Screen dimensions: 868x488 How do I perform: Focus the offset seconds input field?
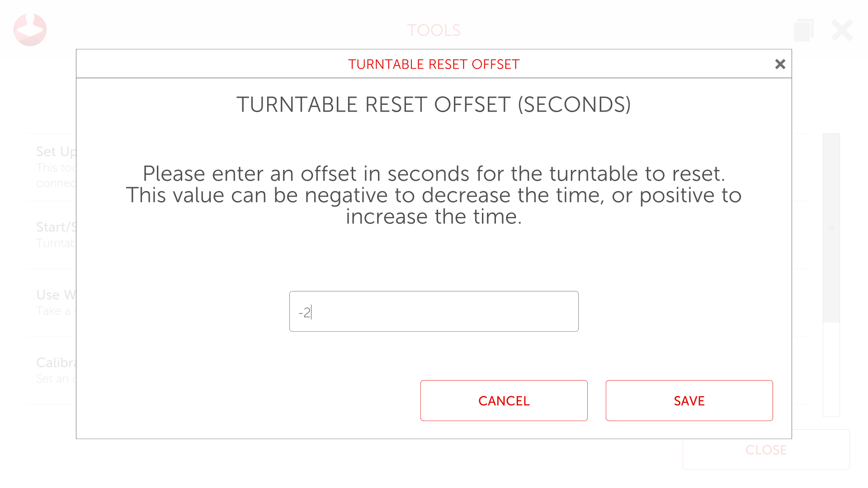(434, 311)
